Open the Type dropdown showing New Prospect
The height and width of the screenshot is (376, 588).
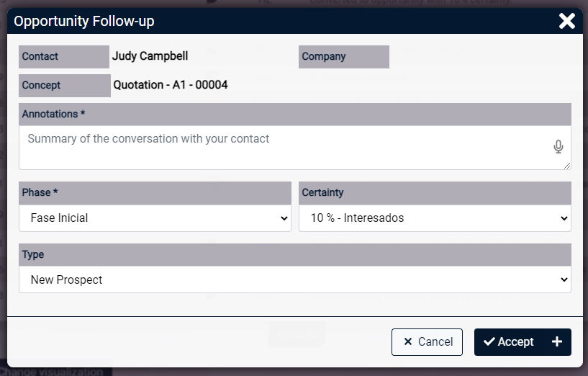point(295,280)
